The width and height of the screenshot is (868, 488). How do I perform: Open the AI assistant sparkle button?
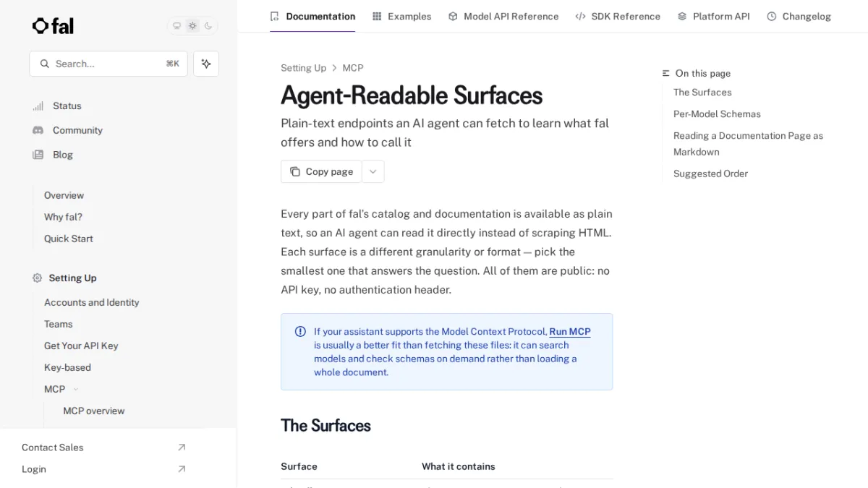[x=206, y=64]
